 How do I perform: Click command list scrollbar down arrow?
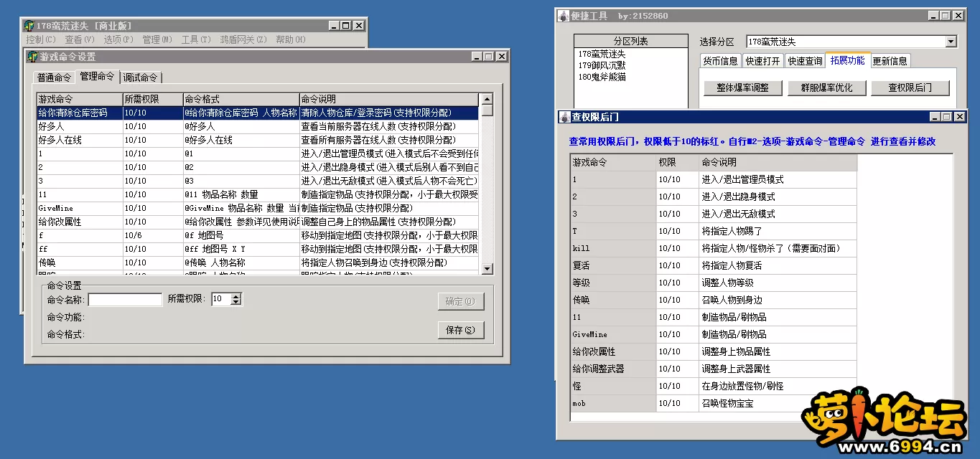487,268
